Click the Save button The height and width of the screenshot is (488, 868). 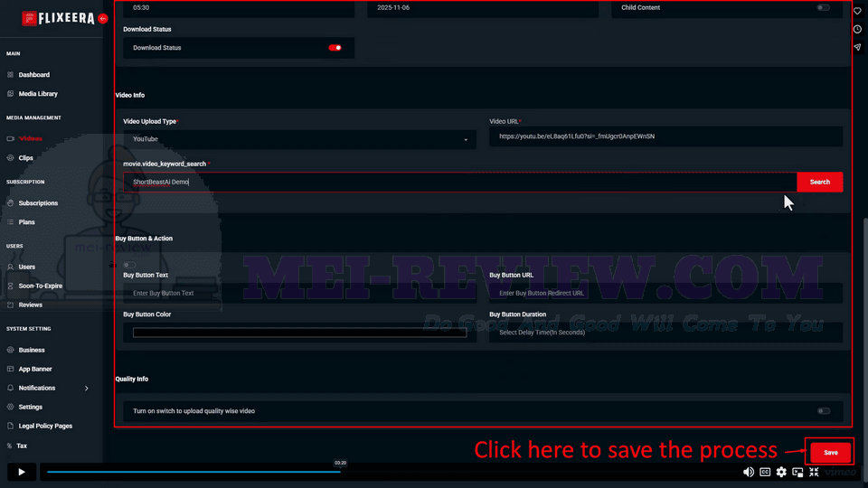pos(830,453)
